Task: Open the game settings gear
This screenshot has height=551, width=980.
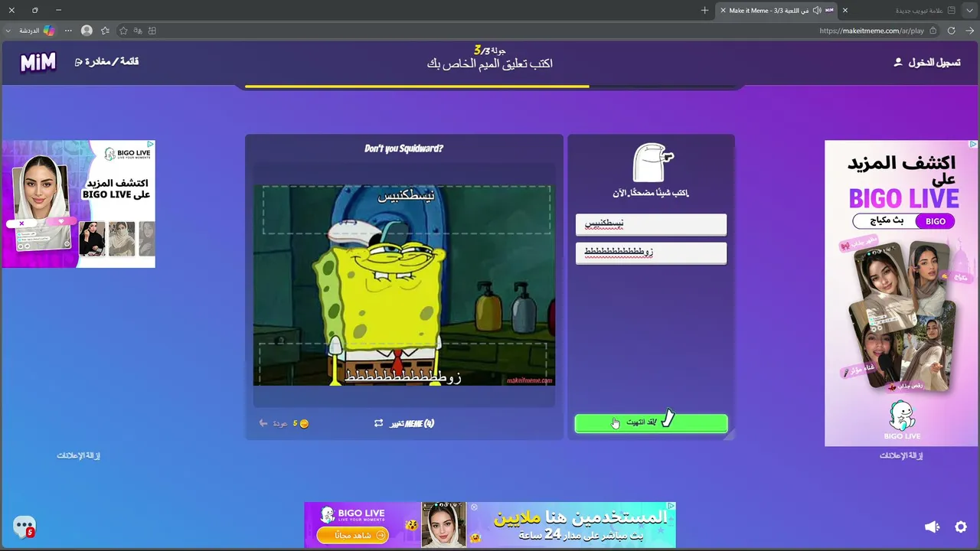Action: (961, 527)
